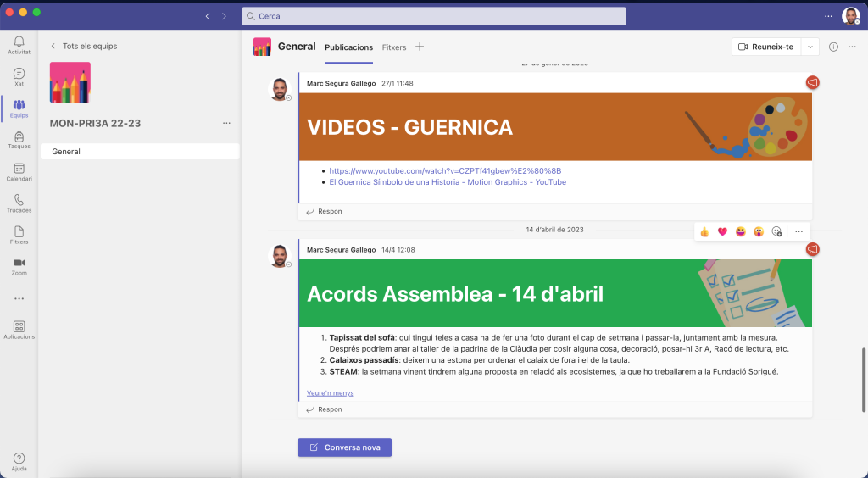The width and height of the screenshot is (868, 478).
Task: Click the Cerca search field
Action: coord(433,16)
